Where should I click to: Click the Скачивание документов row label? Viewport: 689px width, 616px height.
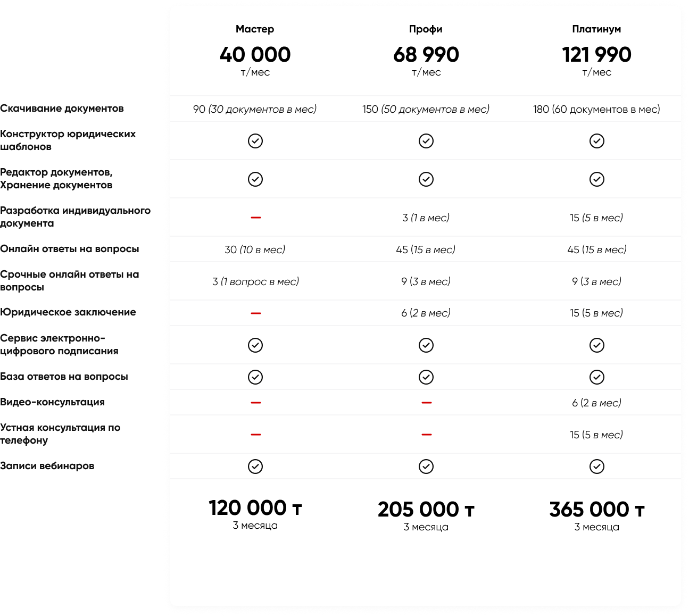(62, 109)
